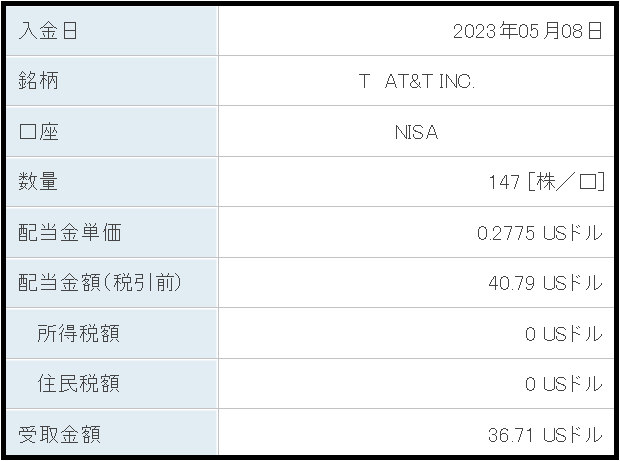Select the resident tax 0 USドル value
This screenshot has width=620, height=461.
click(x=564, y=384)
